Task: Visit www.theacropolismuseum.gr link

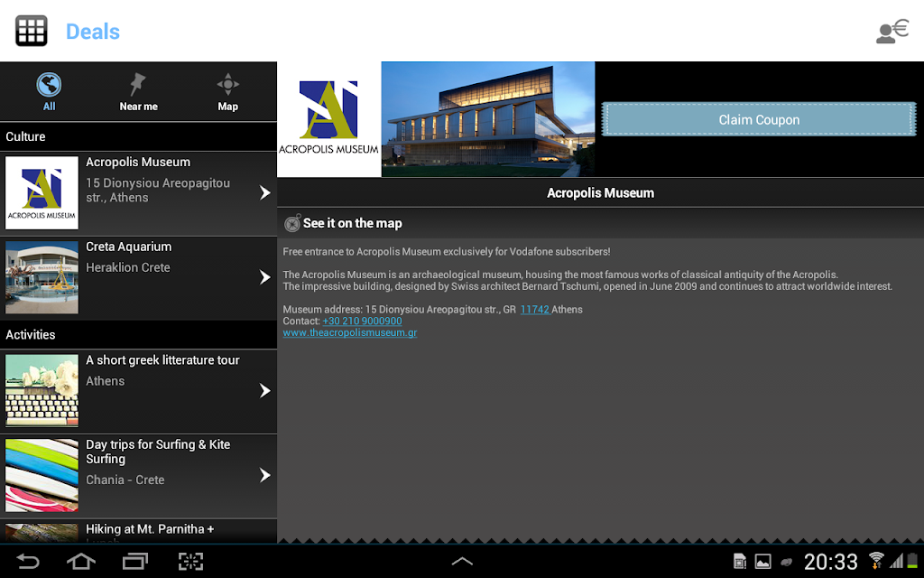Action: 350,332
